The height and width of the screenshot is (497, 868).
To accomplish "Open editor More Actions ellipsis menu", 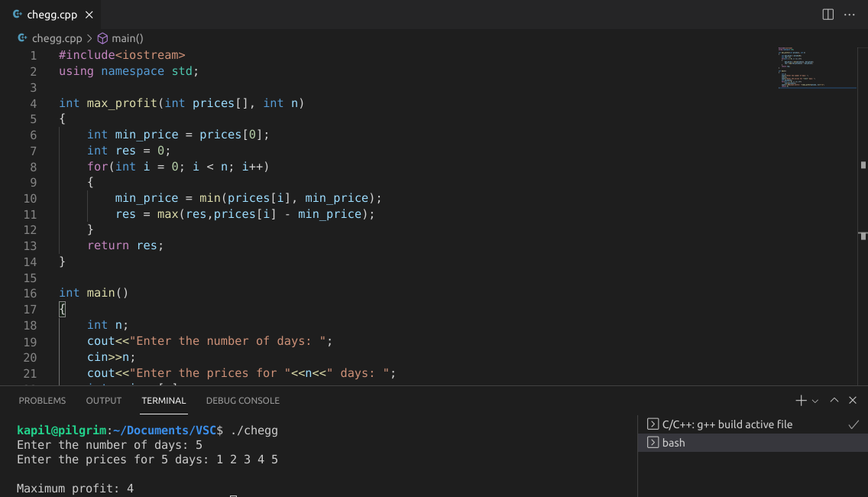I will (849, 15).
